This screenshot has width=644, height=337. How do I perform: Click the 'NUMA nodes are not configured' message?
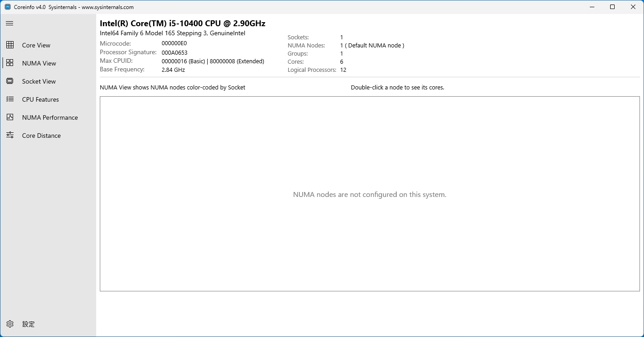tap(369, 195)
